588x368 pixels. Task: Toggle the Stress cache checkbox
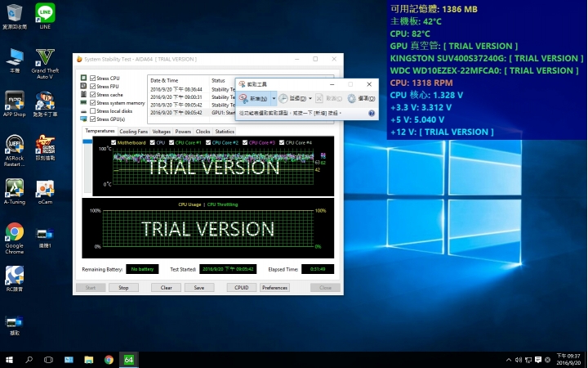[92, 95]
